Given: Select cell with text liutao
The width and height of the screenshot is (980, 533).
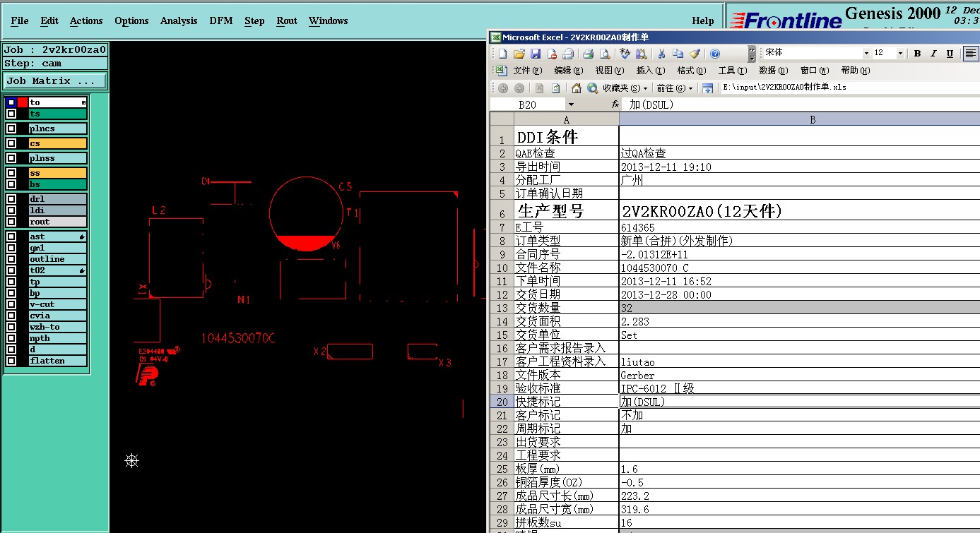Looking at the screenshot, I should click(799, 361).
